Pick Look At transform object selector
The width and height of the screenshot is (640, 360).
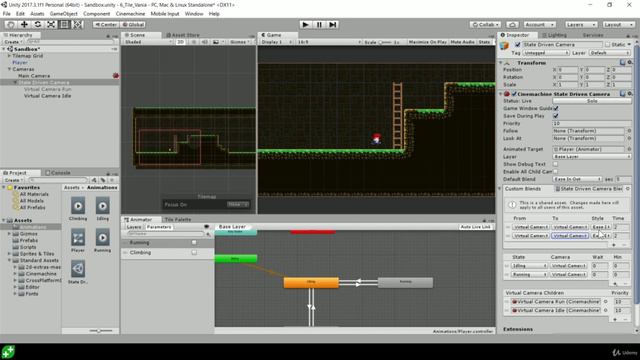pos(629,138)
